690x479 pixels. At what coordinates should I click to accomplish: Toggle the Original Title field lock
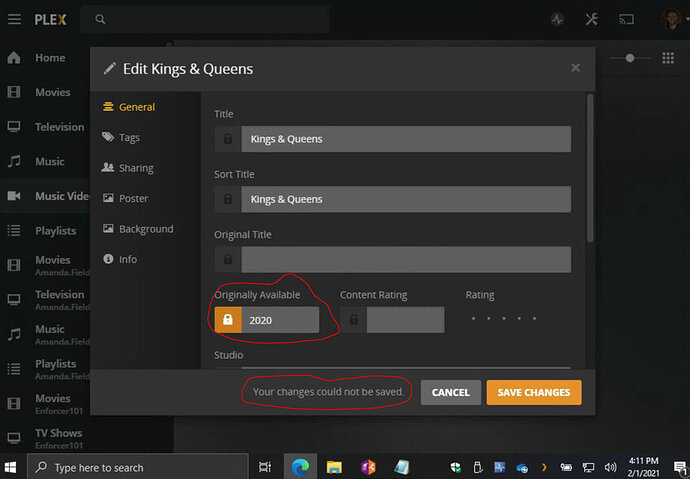(x=228, y=260)
